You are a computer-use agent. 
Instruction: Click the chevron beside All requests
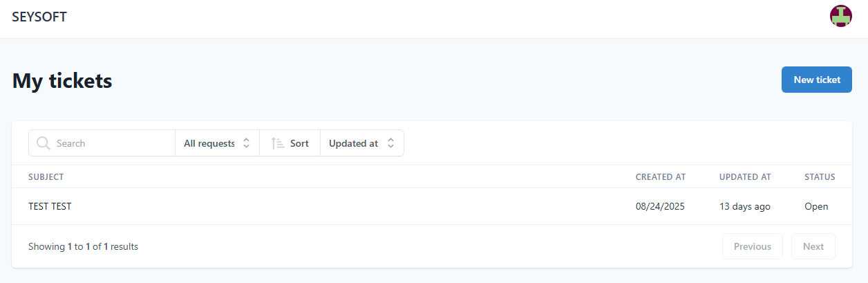246,143
